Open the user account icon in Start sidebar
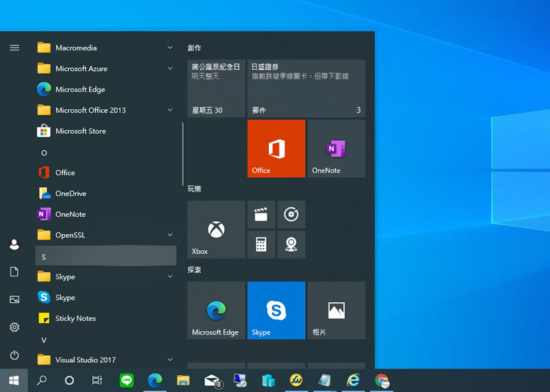The image size is (550, 392). [14, 244]
